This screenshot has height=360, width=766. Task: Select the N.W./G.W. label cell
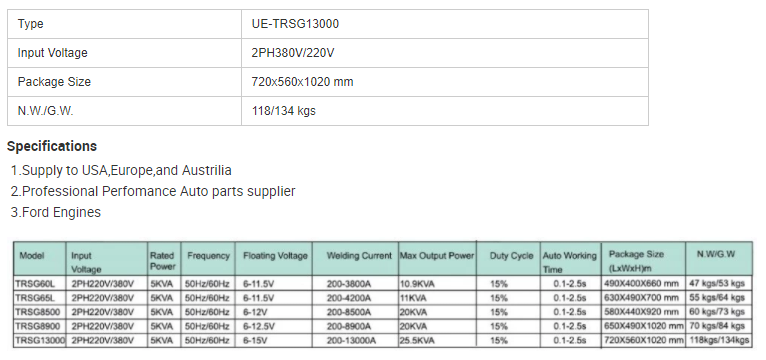[125, 111]
